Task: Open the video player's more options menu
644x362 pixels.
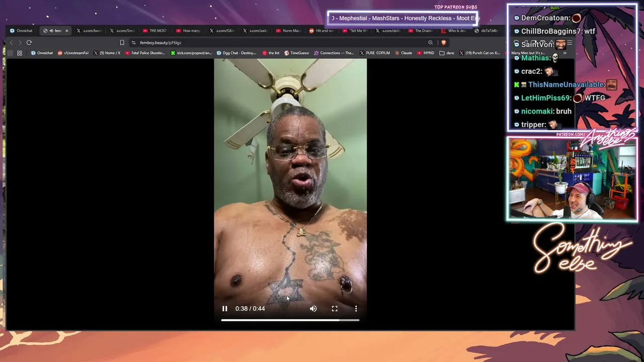Action: tap(356, 309)
